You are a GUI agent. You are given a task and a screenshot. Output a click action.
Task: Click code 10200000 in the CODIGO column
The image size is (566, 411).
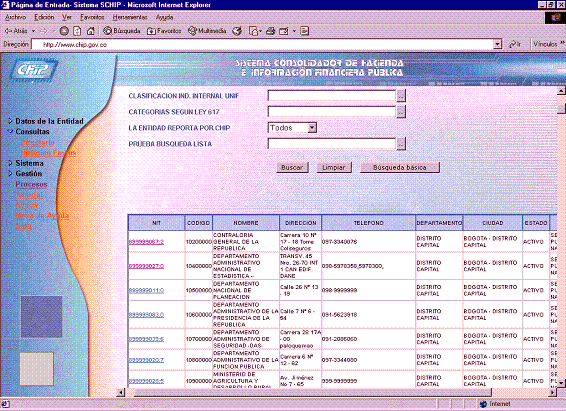tap(199, 242)
